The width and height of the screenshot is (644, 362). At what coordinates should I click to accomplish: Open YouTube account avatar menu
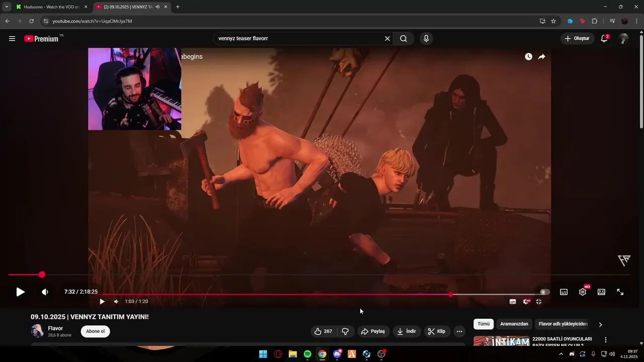click(x=623, y=39)
